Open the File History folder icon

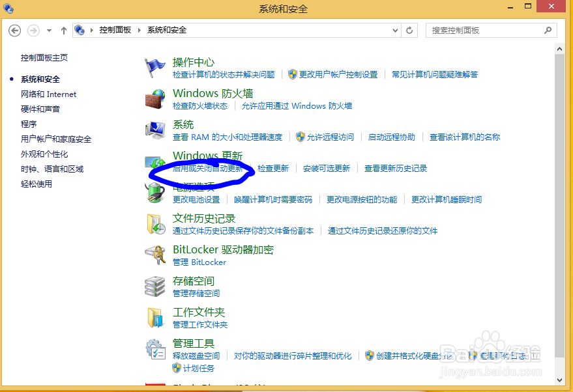(156, 224)
